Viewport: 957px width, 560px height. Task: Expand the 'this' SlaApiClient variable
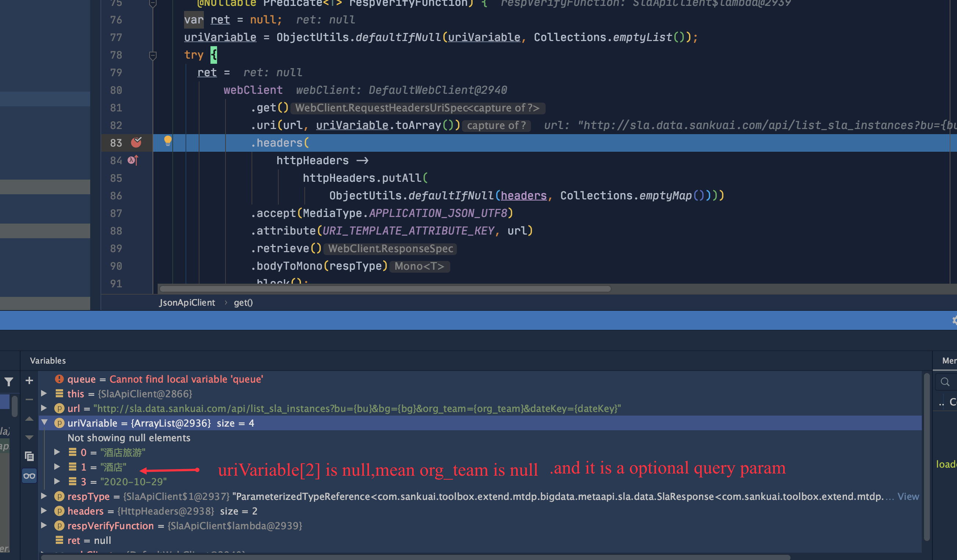coord(44,393)
